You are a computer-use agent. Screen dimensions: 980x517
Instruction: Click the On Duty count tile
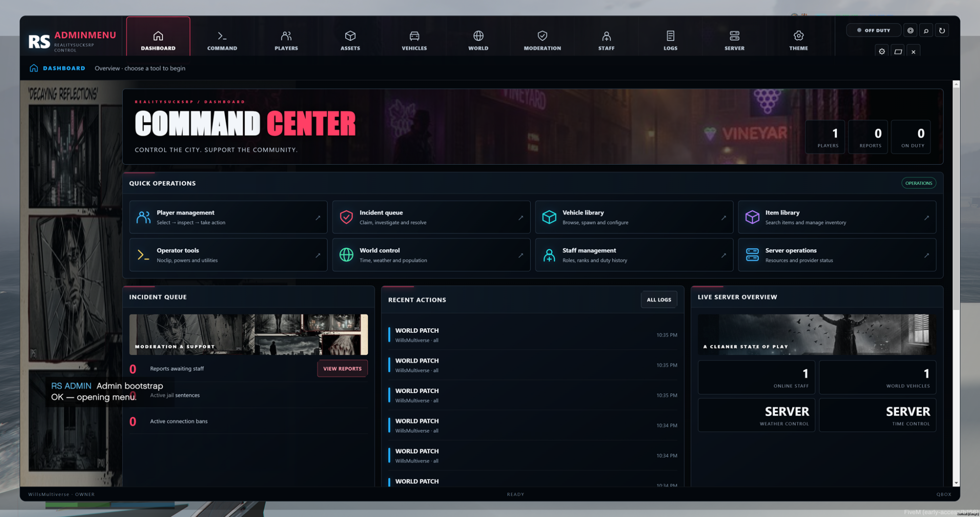(x=910, y=137)
